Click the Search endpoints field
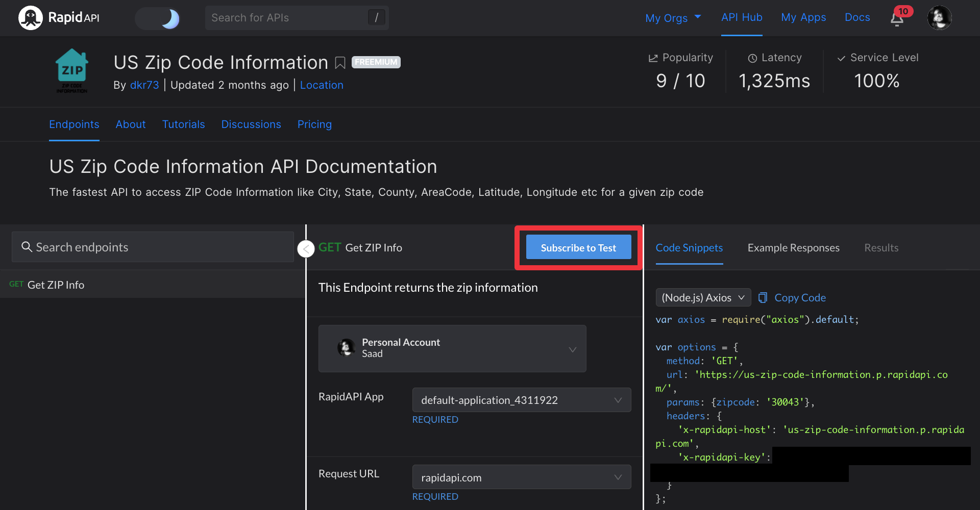 (153, 247)
